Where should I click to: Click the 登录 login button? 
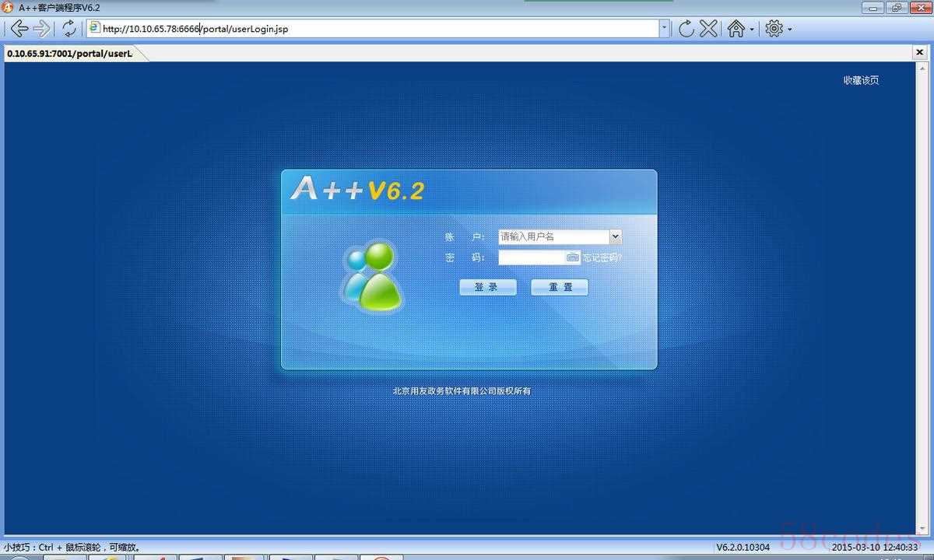[x=488, y=287]
